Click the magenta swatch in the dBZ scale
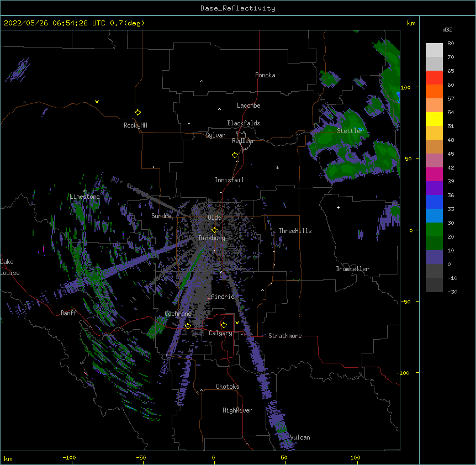Viewport: 476px width, 465px height. (434, 174)
